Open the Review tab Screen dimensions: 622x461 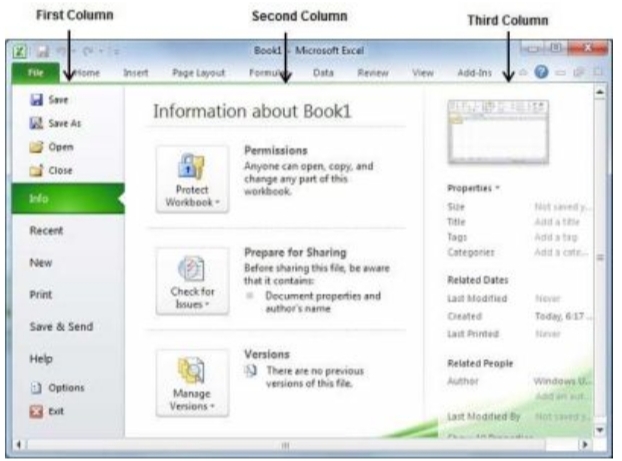(x=373, y=73)
